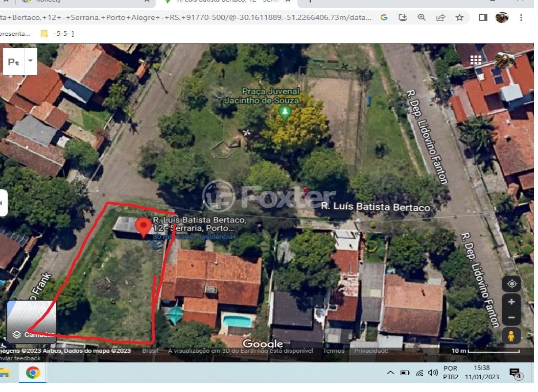Open the Privacidade link
The image size is (538, 392).
[371, 351]
